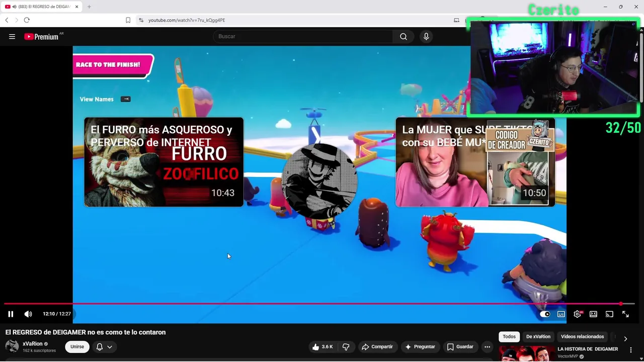
Task: Pause the video playback
Action: point(11,314)
